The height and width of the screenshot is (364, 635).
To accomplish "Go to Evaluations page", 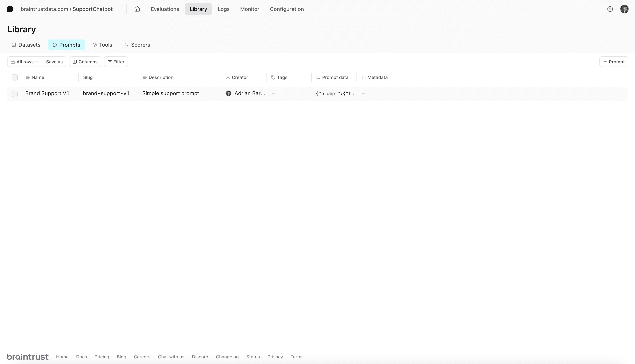I will (x=165, y=9).
